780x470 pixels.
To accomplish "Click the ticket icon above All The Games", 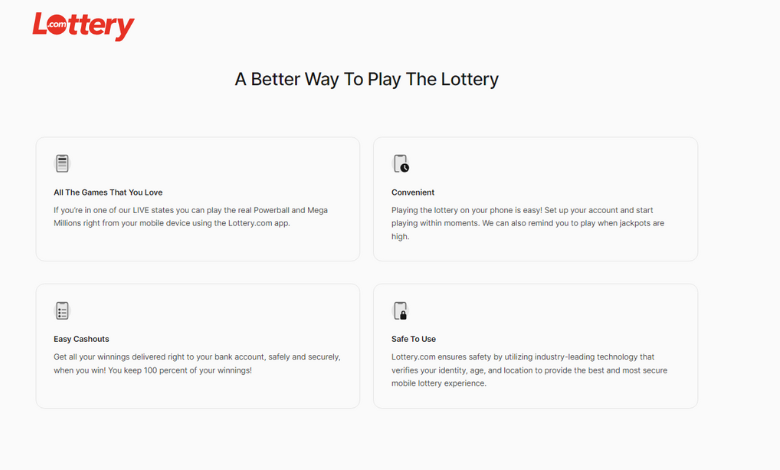I will coord(62,163).
